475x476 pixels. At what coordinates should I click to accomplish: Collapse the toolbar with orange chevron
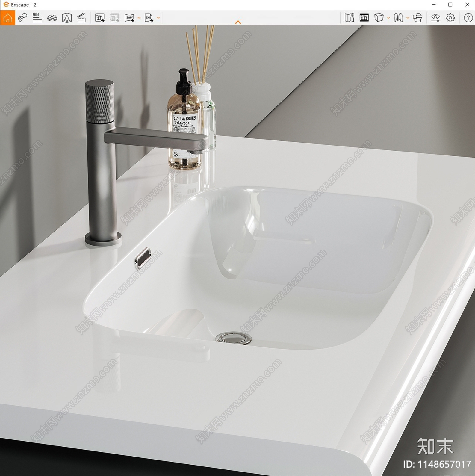click(x=238, y=22)
